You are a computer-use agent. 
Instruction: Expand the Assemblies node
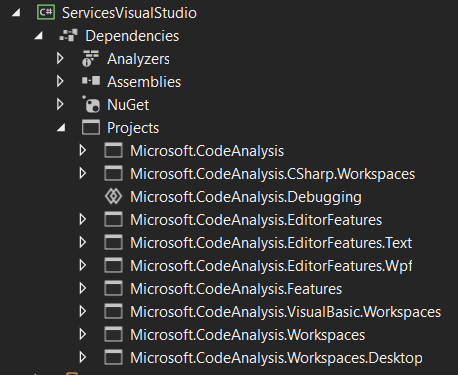[60, 81]
